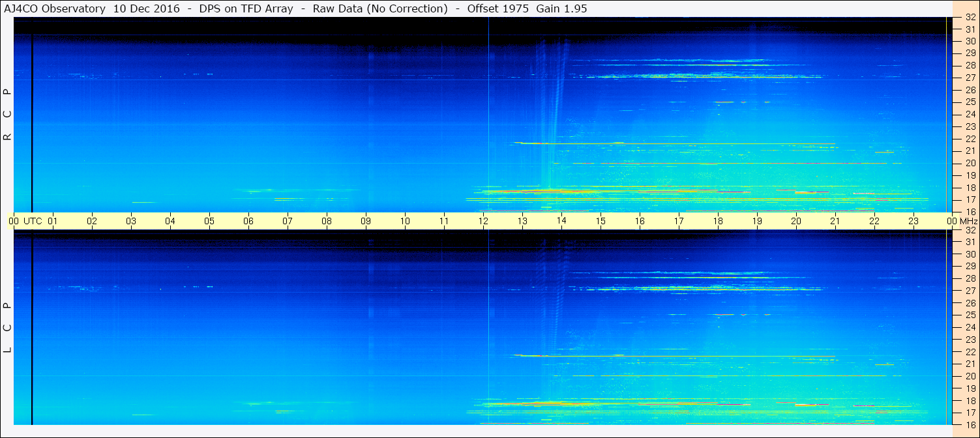
Task: Select hour 18 on the time axis
Action: tap(718, 221)
